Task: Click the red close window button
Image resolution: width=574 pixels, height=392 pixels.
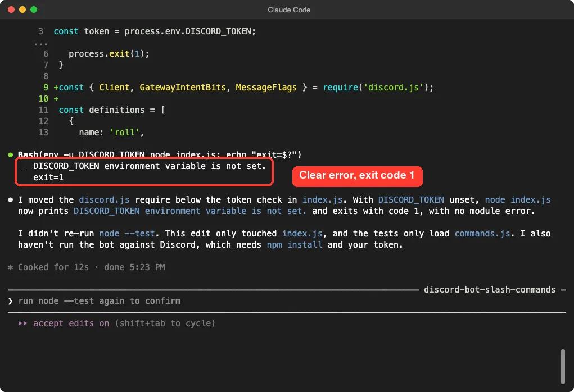Action: coord(11,10)
